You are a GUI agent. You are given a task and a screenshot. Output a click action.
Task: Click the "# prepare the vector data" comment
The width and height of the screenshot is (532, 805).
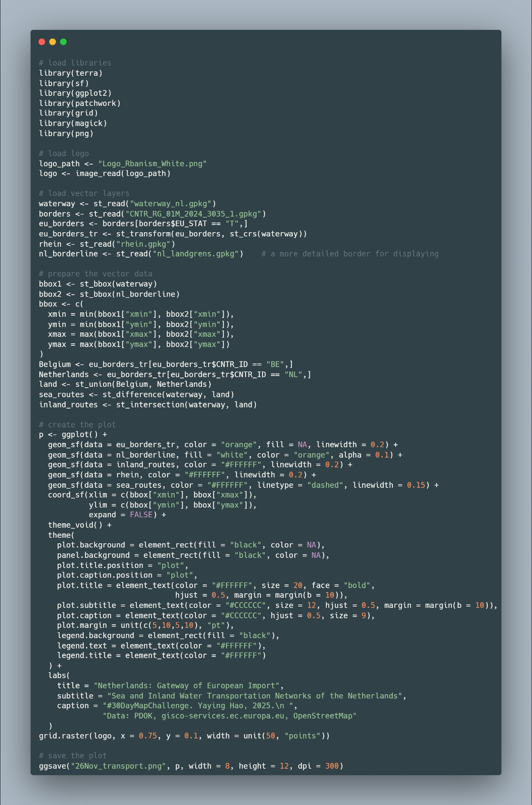click(x=95, y=274)
